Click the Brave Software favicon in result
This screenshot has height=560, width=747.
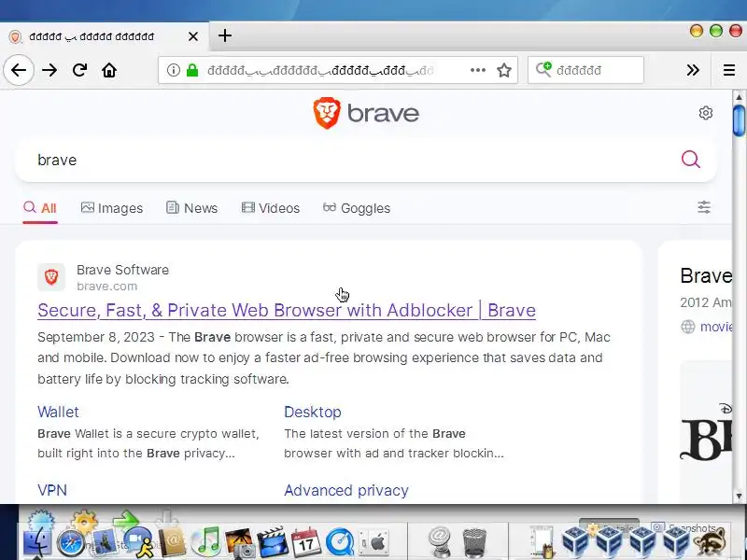[x=51, y=276]
